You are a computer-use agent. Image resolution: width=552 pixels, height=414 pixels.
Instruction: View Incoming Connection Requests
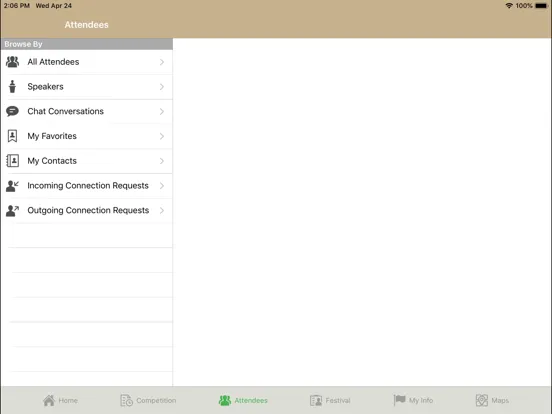(x=87, y=186)
